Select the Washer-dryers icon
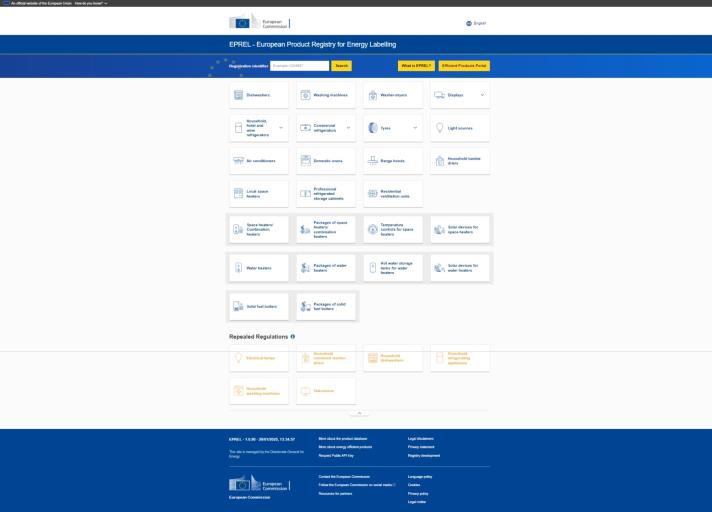 (x=373, y=95)
